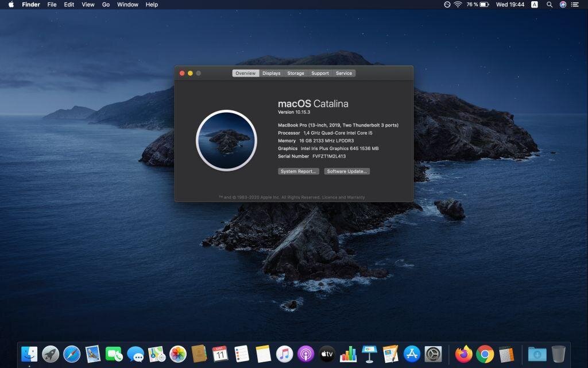Click the macOS Catalina round logo image
This screenshot has width=588, height=368.
coord(226,140)
